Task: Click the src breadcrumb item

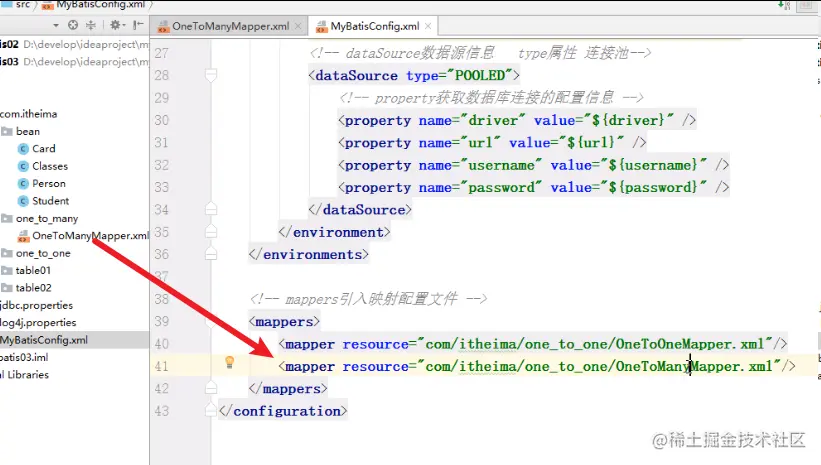Action: point(23,4)
